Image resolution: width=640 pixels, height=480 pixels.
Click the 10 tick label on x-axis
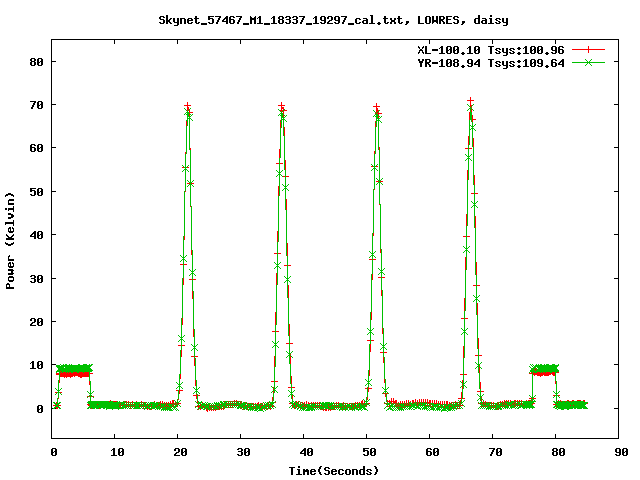[116, 452]
